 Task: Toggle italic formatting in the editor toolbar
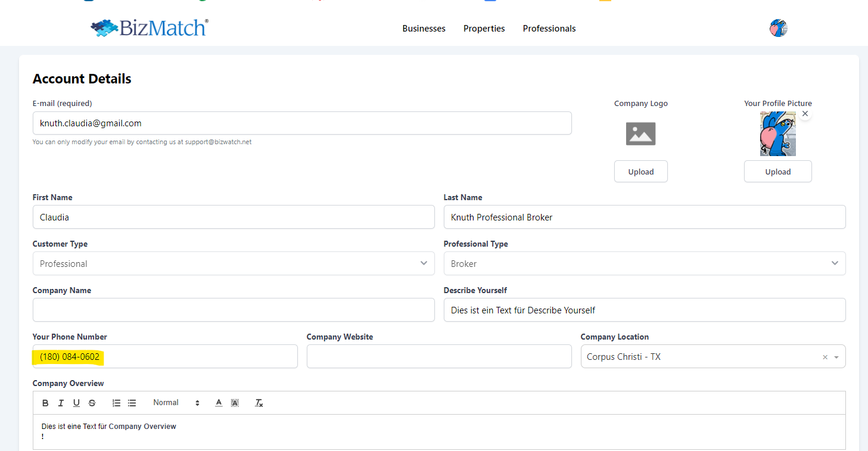(x=61, y=403)
